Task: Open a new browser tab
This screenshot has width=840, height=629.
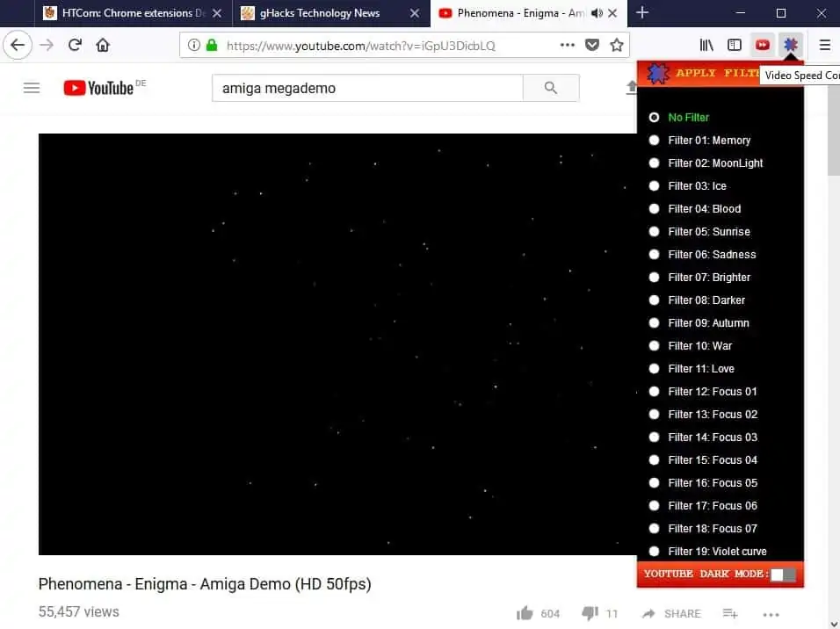Action: (x=642, y=13)
